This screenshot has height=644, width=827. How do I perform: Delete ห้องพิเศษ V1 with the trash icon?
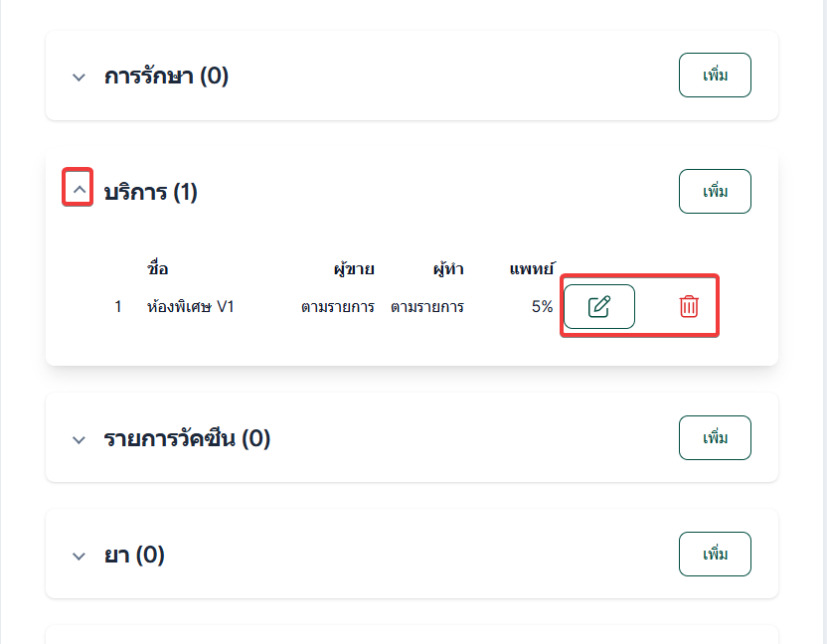click(x=689, y=306)
